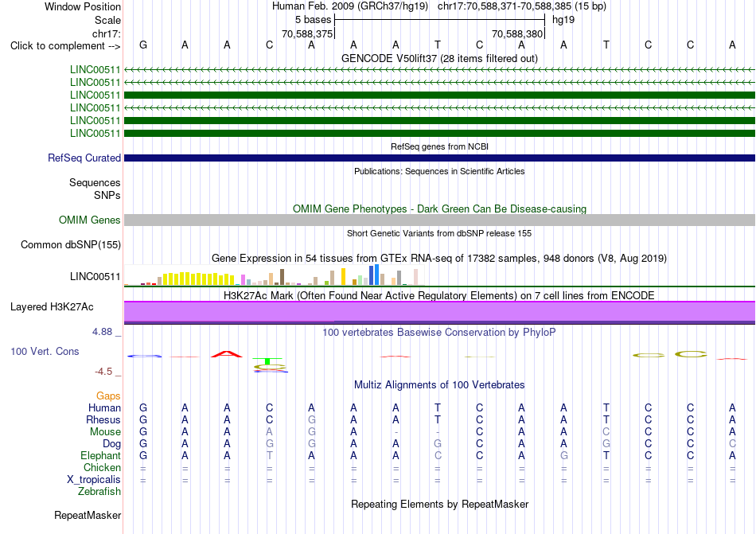Click the Mouse species row label

coord(105,432)
